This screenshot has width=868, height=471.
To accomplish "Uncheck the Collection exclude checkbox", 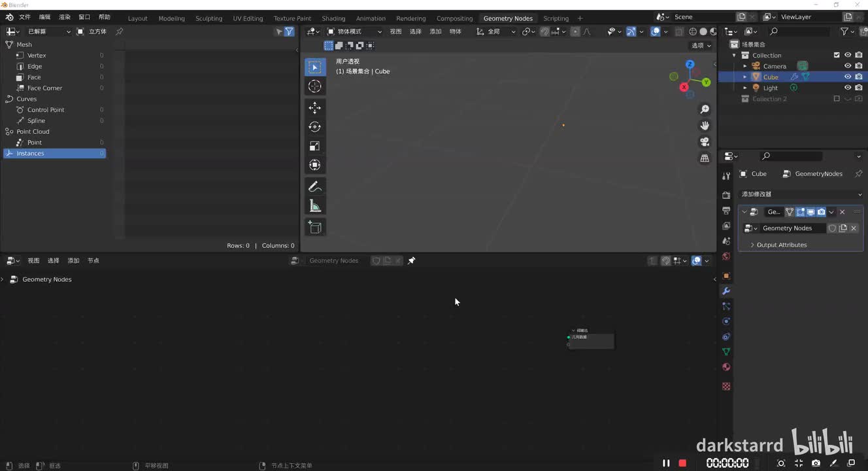I will click(x=837, y=55).
